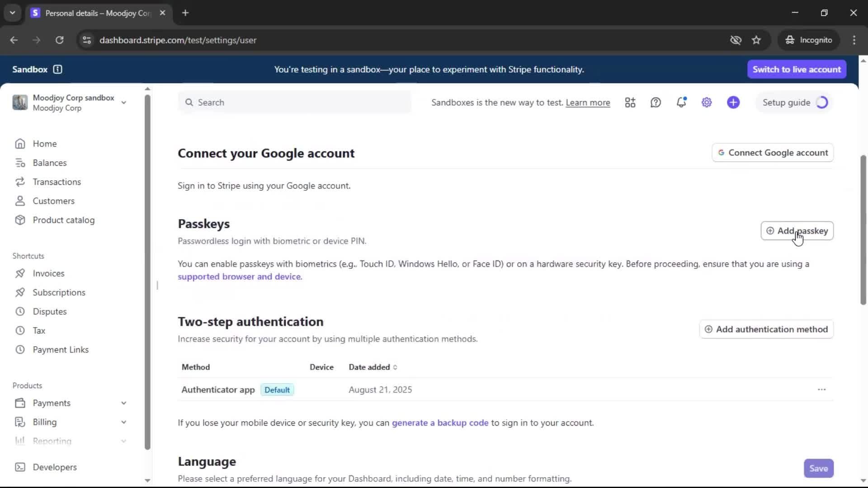
Task: Bookmark this page with the star icon
Action: pyautogui.click(x=756, y=40)
